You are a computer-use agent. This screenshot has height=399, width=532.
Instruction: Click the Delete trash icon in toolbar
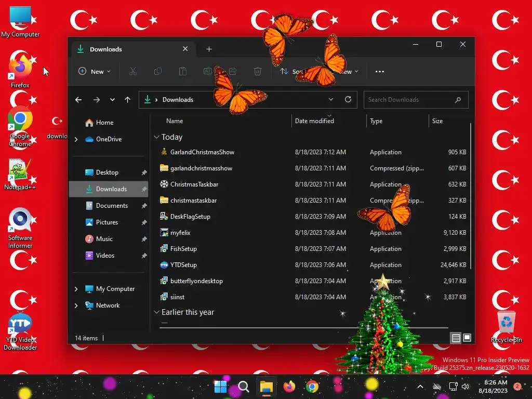tap(258, 72)
